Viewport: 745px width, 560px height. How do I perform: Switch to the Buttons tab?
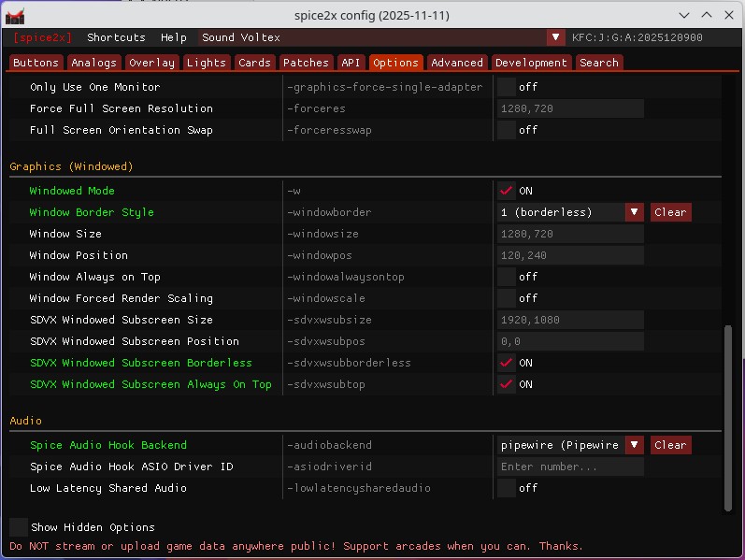(36, 63)
